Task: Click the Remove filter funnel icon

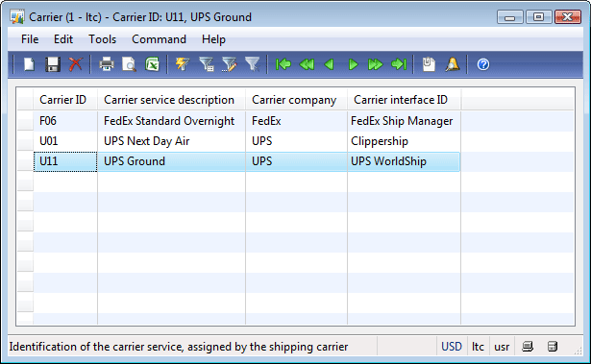Action: [x=252, y=64]
